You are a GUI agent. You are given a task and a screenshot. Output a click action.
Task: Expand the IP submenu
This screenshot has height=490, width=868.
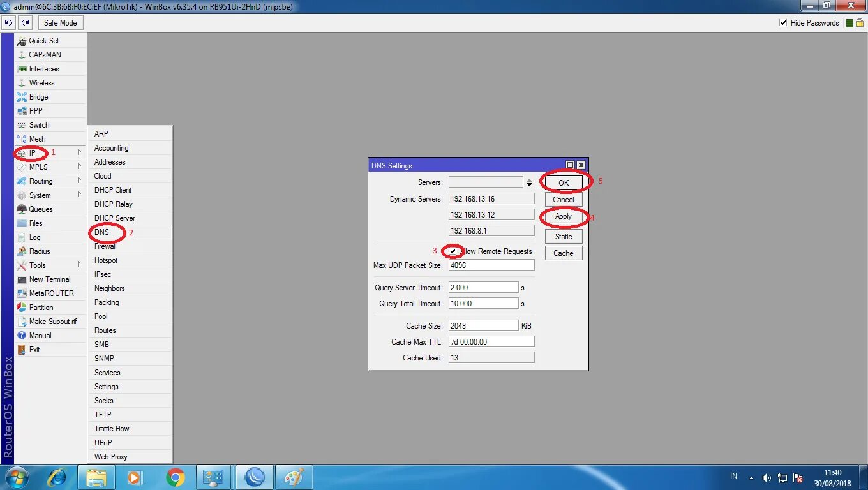(x=50, y=152)
